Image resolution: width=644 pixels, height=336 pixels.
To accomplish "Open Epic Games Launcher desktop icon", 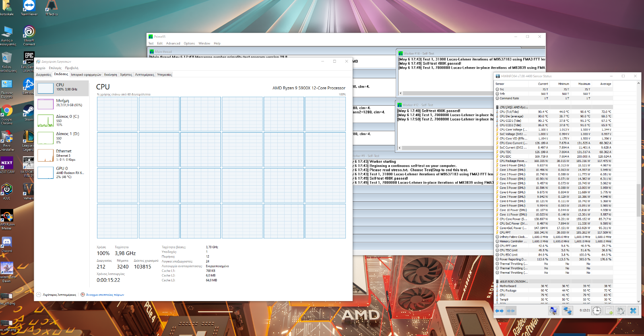I will pos(29,61).
